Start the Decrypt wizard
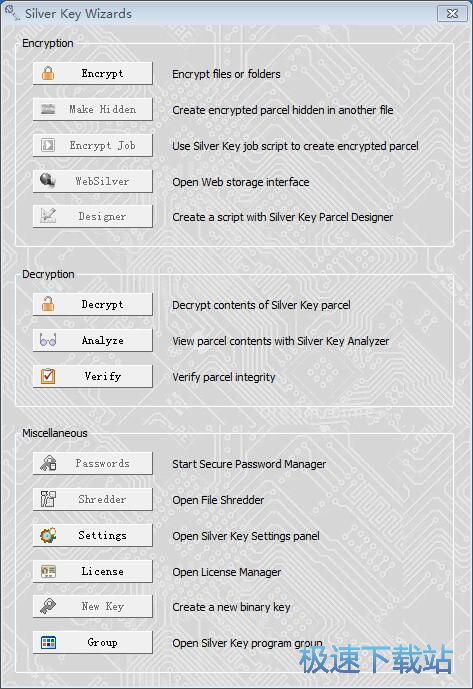 click(x=93, y=304)
